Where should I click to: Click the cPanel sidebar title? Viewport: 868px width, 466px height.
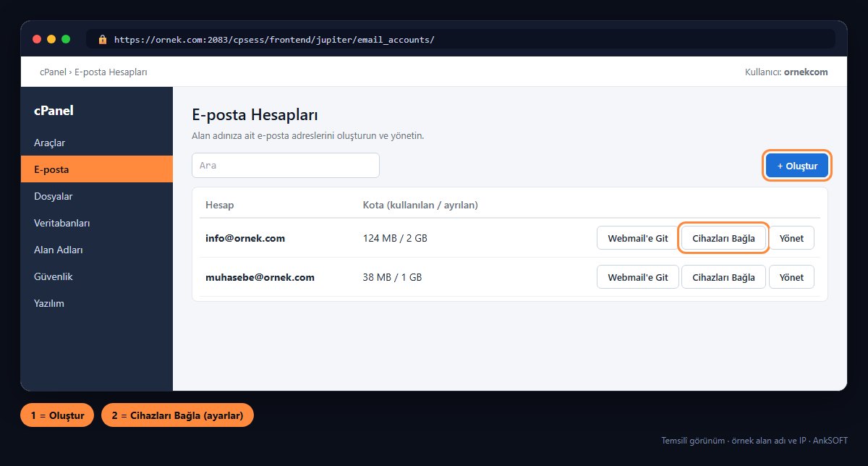[x=54, y=111]
